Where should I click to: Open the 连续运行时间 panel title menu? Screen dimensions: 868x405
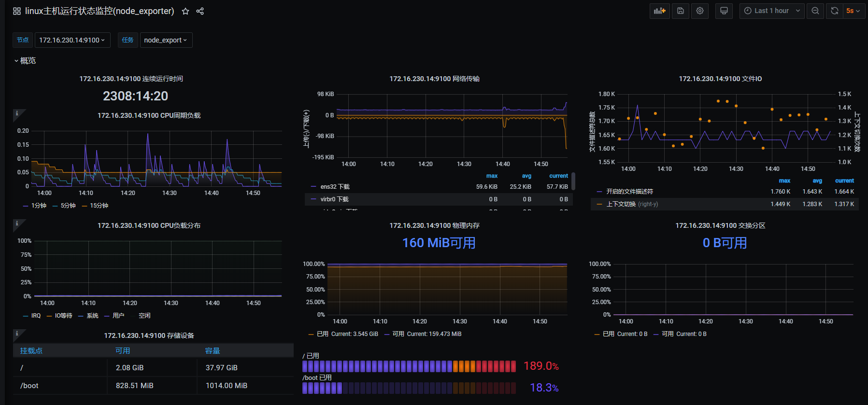tap(131, 79)
